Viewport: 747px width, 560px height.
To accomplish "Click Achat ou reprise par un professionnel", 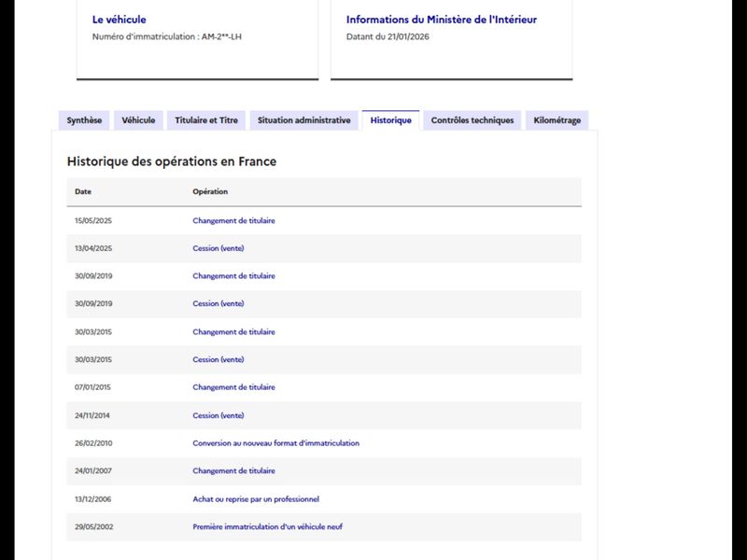I will click(x=255, y=499).
